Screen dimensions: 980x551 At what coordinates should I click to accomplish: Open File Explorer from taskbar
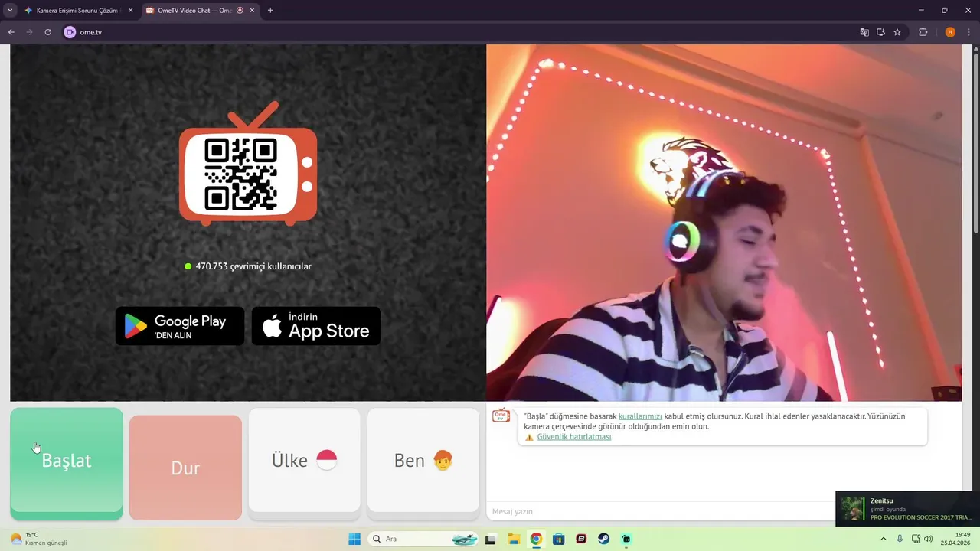(x=513, y=539)
